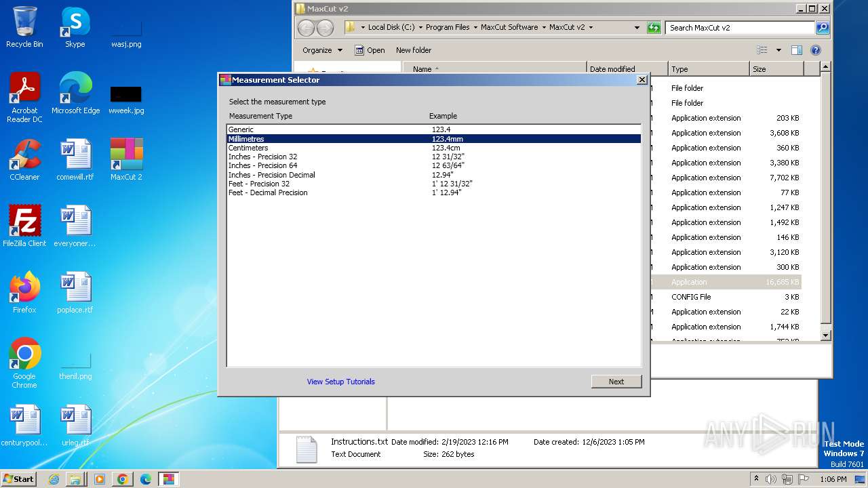
Task: Sort by Name column header
Action: (x=494, y=69)
